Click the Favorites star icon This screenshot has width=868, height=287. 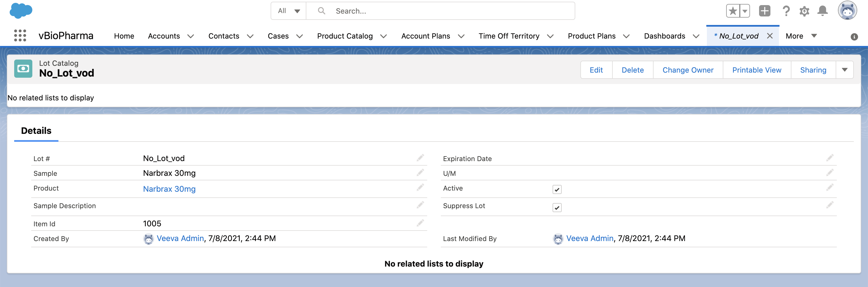click(732, 11)
